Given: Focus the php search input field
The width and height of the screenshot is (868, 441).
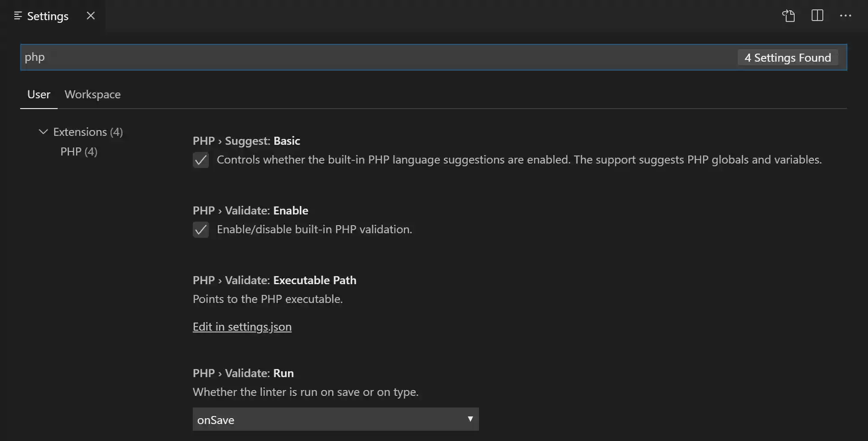Looking at the screenshot, I should [268, 57].
